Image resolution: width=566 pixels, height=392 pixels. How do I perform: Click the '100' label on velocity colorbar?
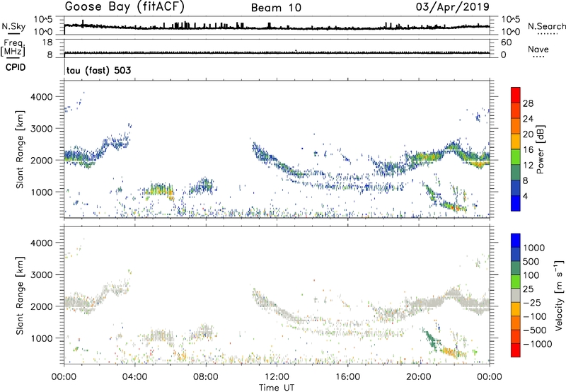coord(531,275)
